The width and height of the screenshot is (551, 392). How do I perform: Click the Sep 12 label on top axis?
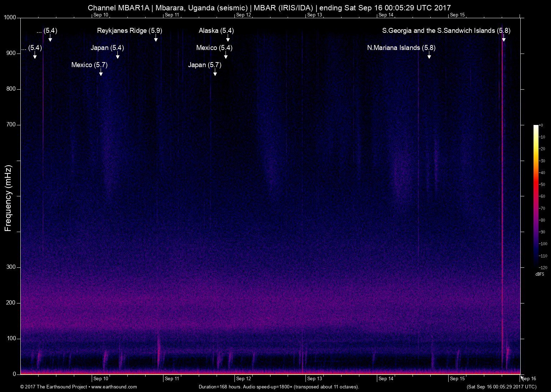pos(244,15)
